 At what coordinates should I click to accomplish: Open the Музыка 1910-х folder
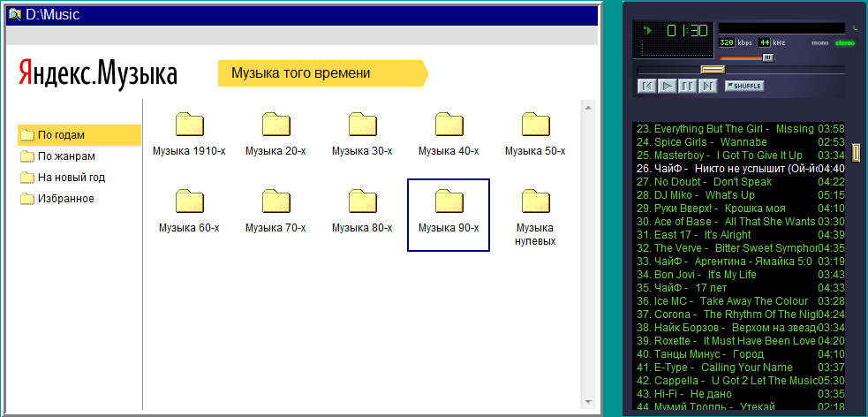click(189, 125)
